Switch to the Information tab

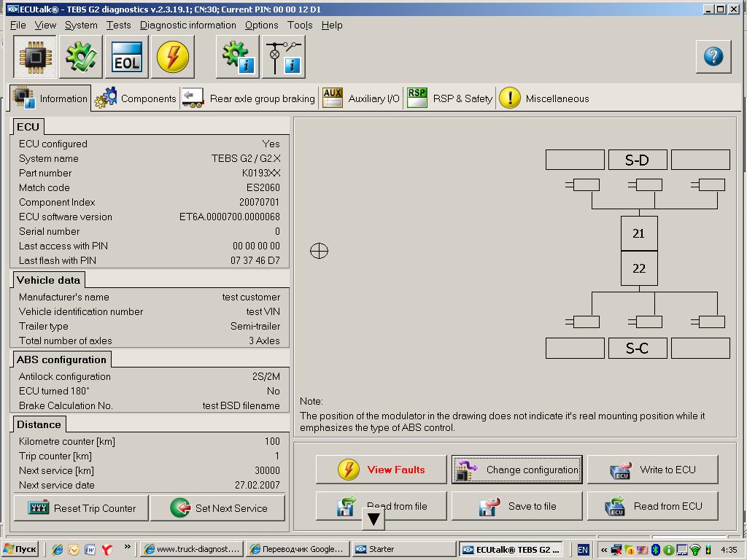coord(50,98)
